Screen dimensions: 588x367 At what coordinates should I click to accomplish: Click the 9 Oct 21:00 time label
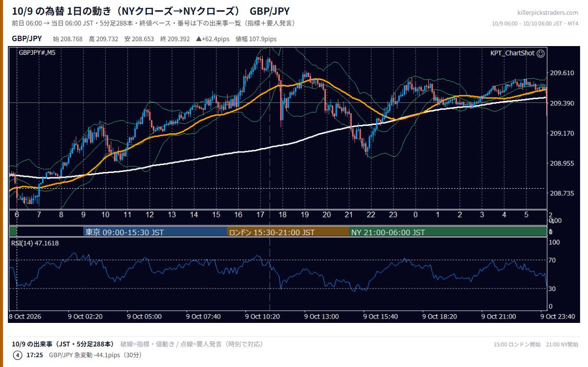[499, 317]
